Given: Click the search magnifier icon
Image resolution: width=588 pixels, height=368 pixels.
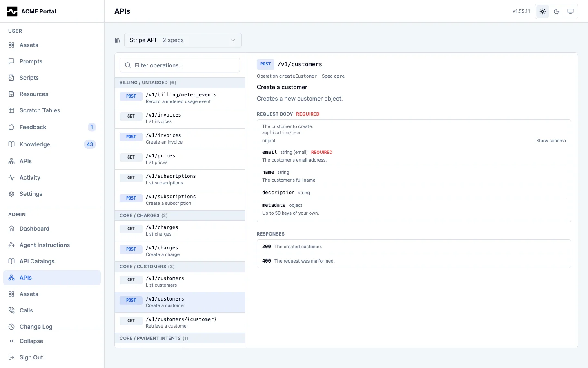Looking at the screenshot, I should (x=128, y=65).
